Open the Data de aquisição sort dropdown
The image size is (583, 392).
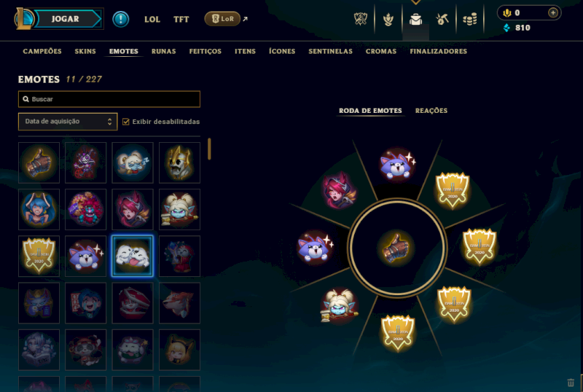coord(68,122)
